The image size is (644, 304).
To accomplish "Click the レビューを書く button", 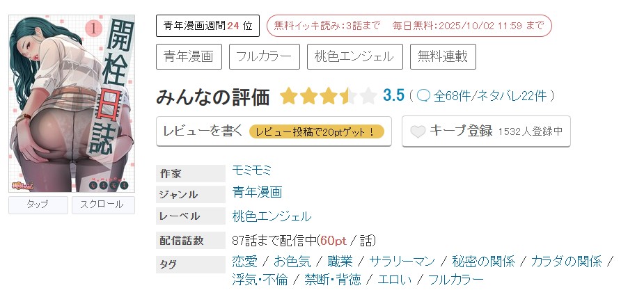I will click(x=274, y=131).
